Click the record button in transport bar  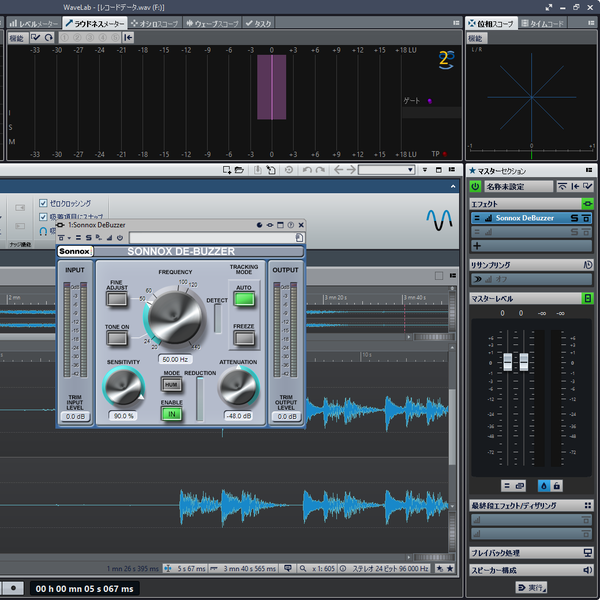(x=13, y=588)
